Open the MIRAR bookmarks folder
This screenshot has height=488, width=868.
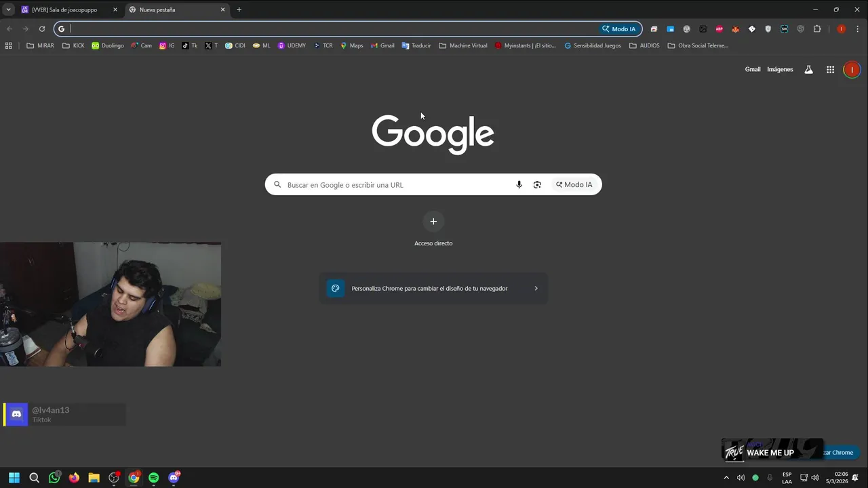click(40, 45)
